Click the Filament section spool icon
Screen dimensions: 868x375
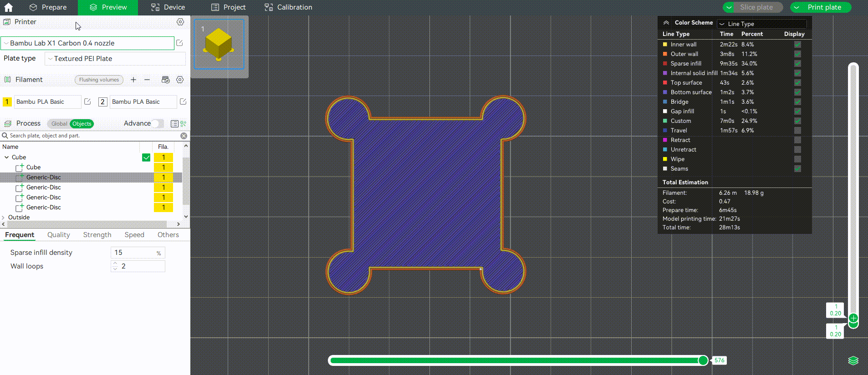7,80
